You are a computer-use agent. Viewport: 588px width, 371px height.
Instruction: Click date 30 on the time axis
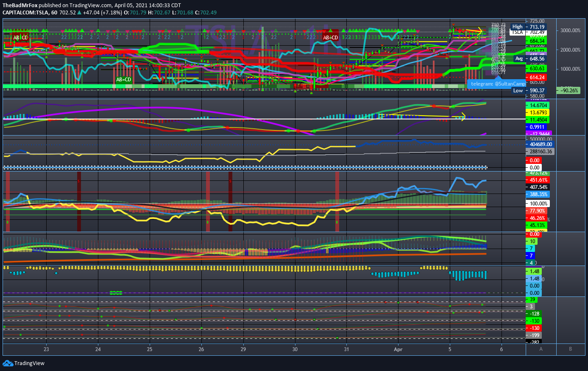(x=295, y=349)
